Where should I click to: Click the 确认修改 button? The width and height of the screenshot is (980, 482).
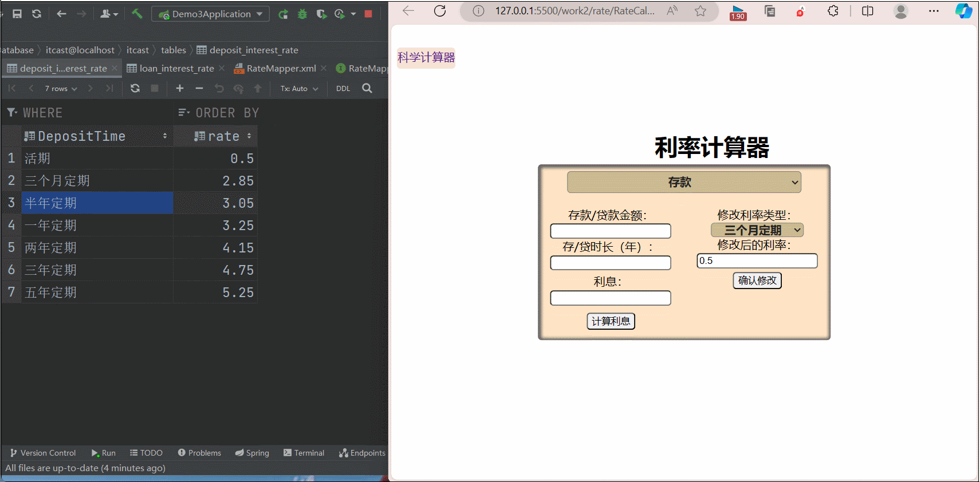point(757,280)
